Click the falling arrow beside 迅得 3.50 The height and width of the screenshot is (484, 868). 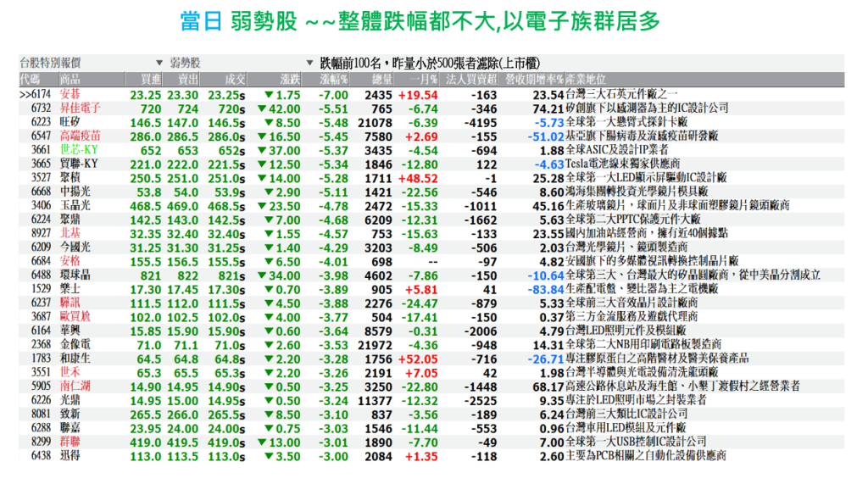click(268, 456)
